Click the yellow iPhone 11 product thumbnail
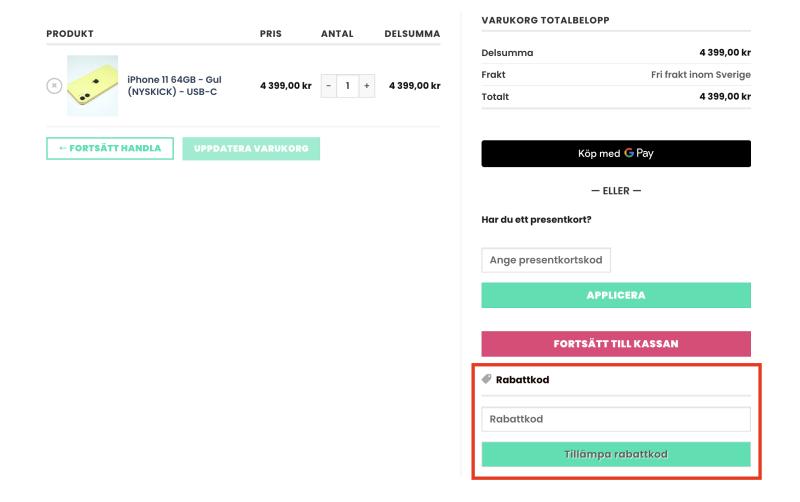This screenshot has width=800, height=502. (92, 86)
